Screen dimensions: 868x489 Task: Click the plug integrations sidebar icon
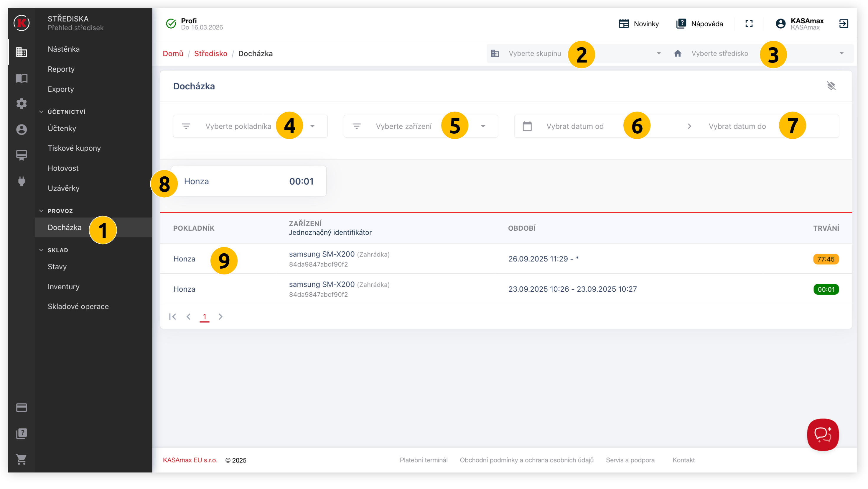(22, 181)
